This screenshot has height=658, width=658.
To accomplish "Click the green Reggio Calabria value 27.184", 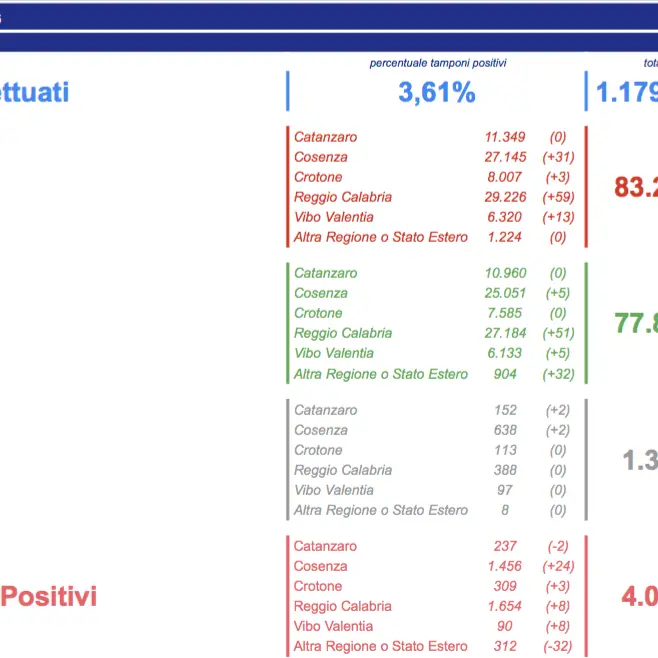I will 505,333.
